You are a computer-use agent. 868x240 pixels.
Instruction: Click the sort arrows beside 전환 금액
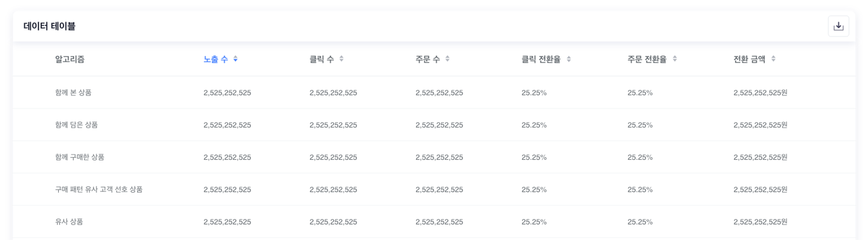[x=773, y=59]
